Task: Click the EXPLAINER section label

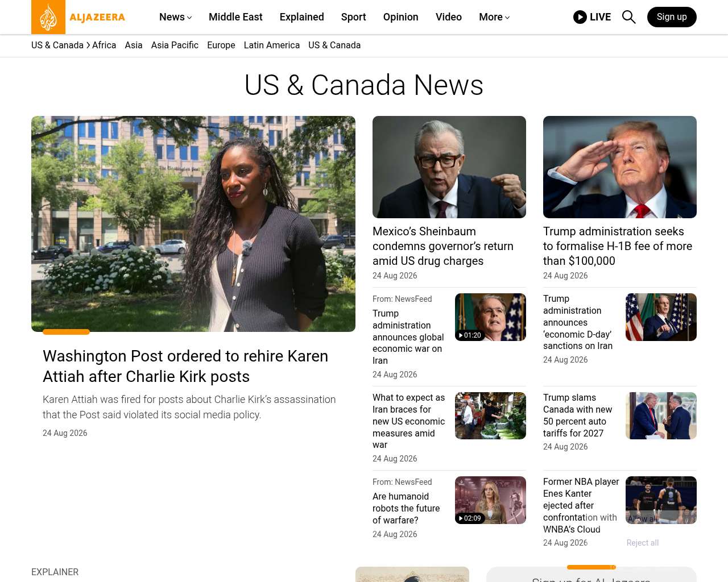Action: tap(55, 572)
